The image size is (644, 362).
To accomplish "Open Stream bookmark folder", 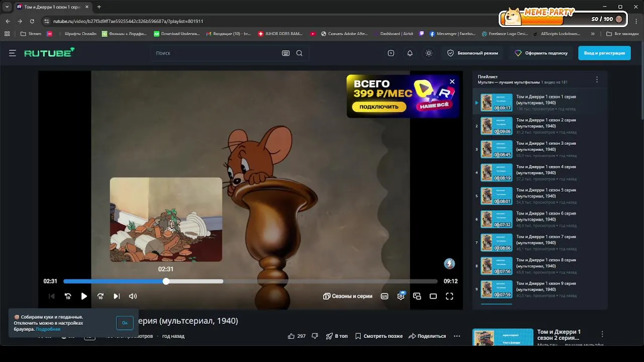I will [x=31, y=34].
